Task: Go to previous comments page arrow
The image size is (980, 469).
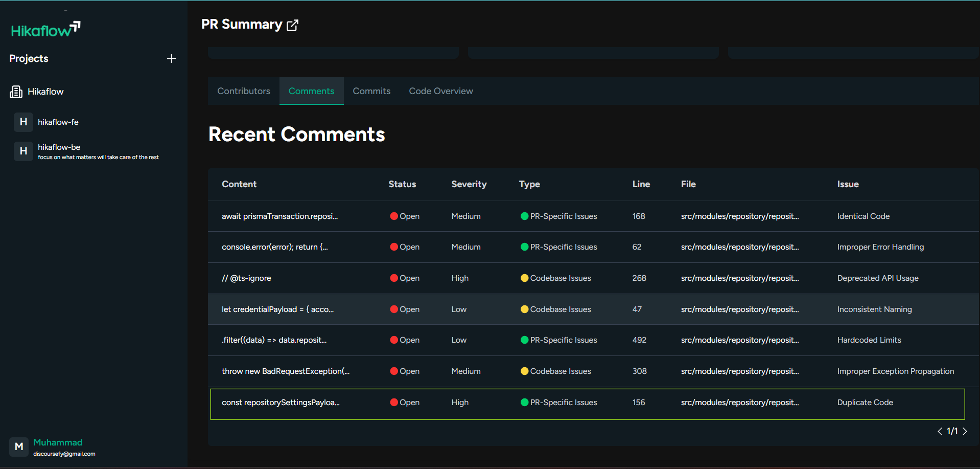Action: pos(940,432)
